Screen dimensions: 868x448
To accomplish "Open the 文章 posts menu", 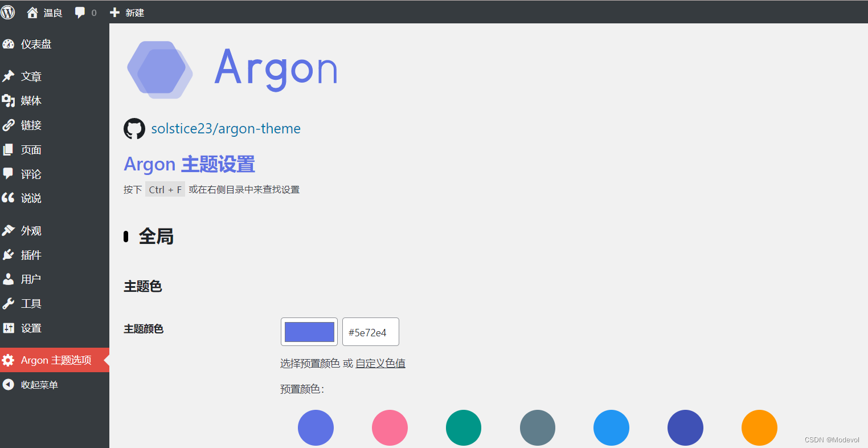I will tap(30, 76).
